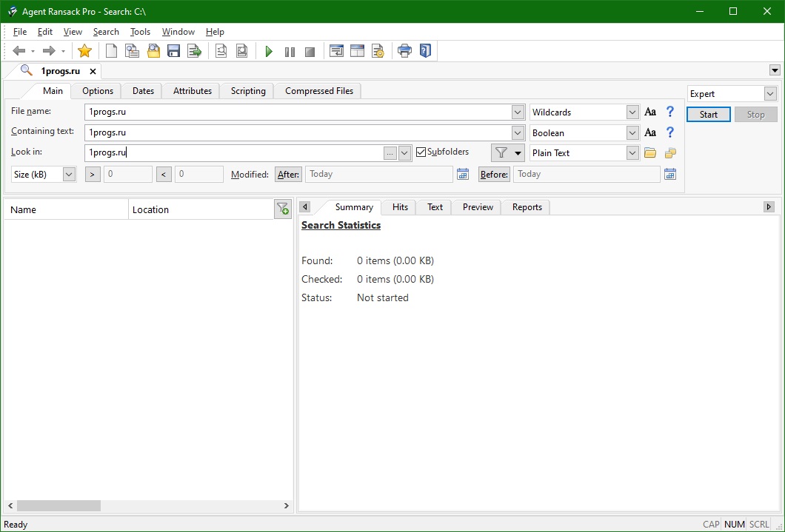
Task: Toggle the Subfolders checkbox
Action: (x=421, y=152)
